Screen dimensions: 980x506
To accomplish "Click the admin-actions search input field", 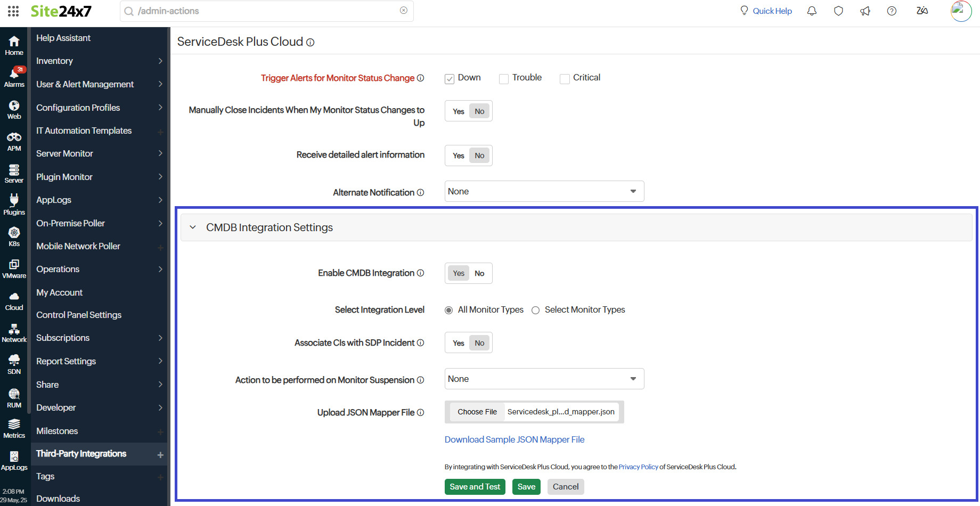I will pyautogui.click(x=266, y=11).
